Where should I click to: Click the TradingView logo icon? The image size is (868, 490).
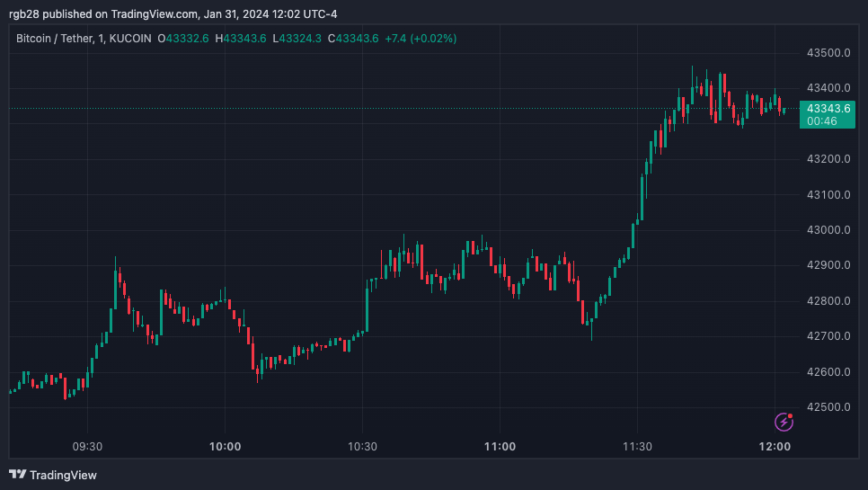coord(18,475)
